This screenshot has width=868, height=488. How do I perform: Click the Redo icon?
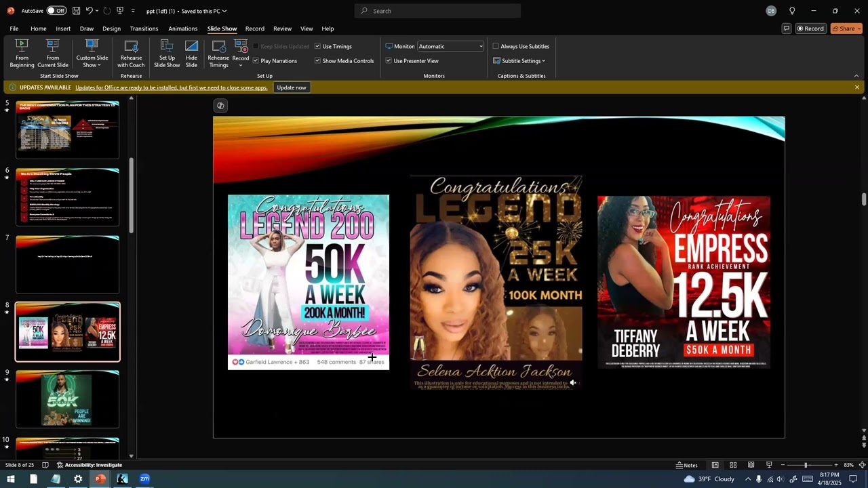coord(106,11)
